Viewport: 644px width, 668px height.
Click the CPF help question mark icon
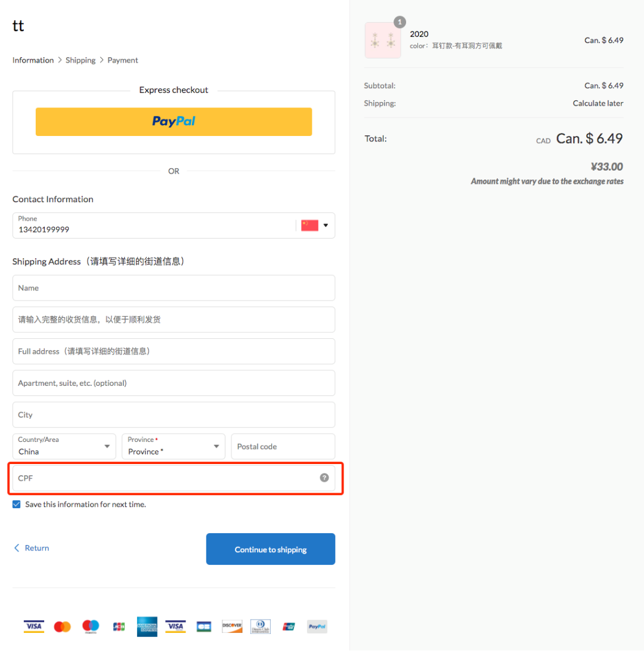click(324, 478)
